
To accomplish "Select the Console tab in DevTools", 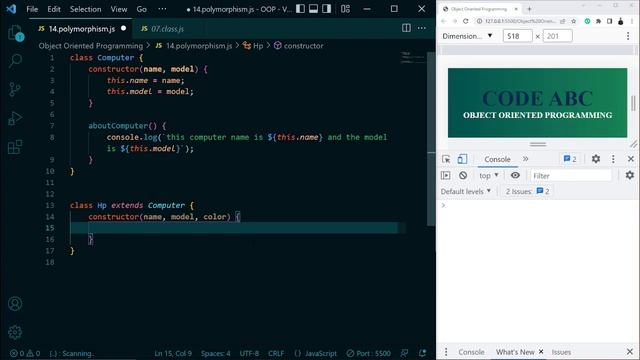I will click(x=497, y=159).
